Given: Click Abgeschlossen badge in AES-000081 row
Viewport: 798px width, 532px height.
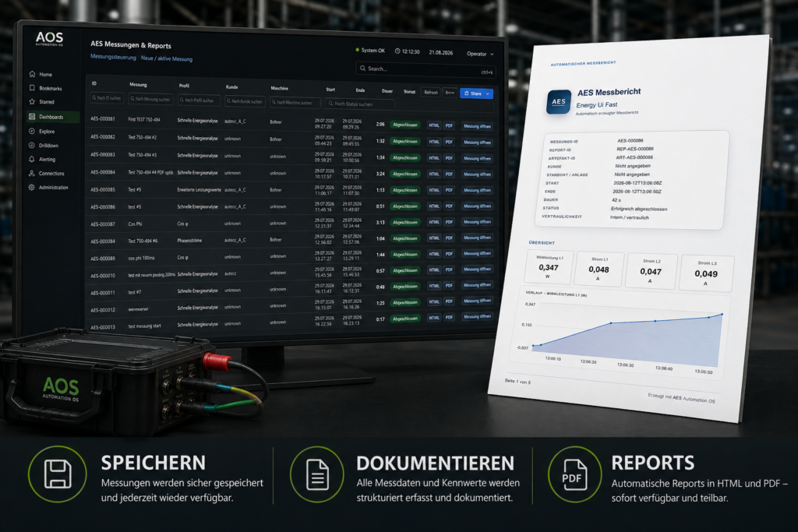Looking at the screenshot, I should [405, 125].
